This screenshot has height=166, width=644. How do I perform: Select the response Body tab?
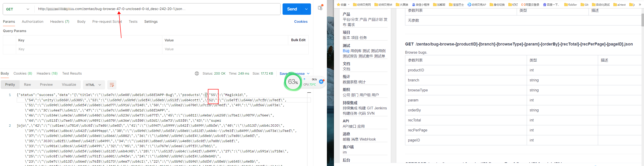[5, 73]
